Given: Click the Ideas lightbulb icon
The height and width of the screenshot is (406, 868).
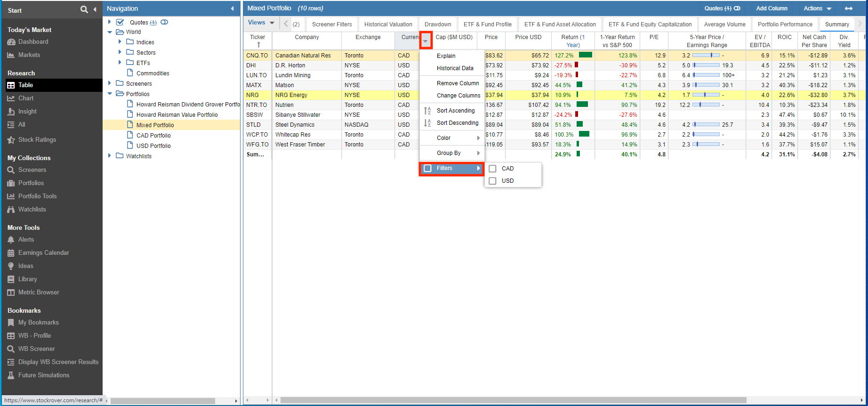Looking at the screenshot, I should click(x=11, y=266).
